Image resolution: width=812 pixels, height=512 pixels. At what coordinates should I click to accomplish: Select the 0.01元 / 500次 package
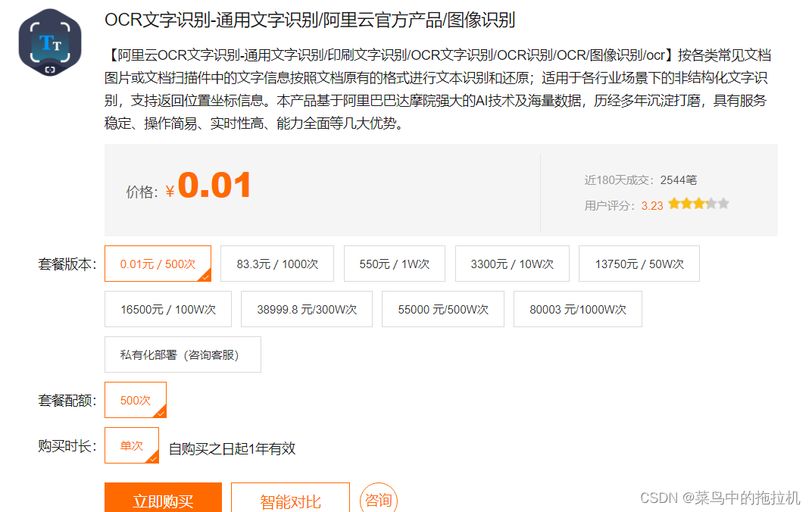[158, 264]
